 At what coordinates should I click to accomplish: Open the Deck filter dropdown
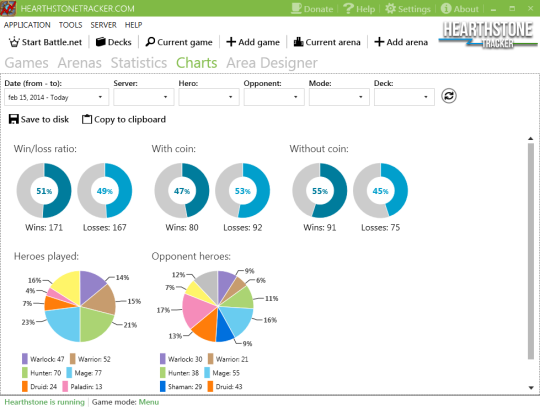[404, 97]
